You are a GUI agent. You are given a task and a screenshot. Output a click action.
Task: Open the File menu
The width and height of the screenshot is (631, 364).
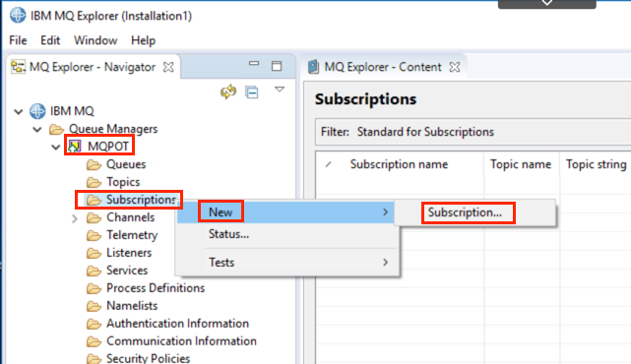18,40
